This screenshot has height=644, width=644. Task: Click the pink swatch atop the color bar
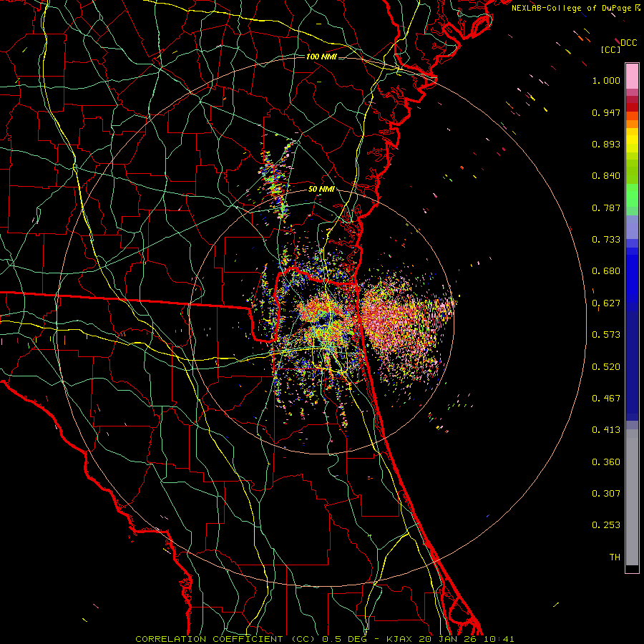click(x=632, y=77)
